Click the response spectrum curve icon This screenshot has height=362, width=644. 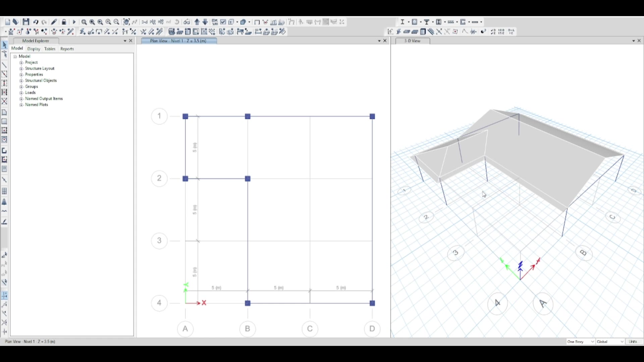(x=465, y=32)
